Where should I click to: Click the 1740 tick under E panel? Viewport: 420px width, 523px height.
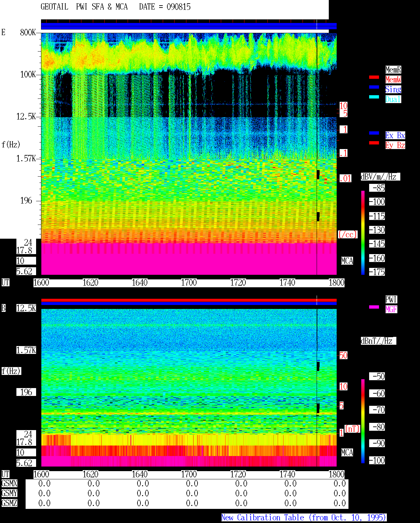click(x=287, y=282)
